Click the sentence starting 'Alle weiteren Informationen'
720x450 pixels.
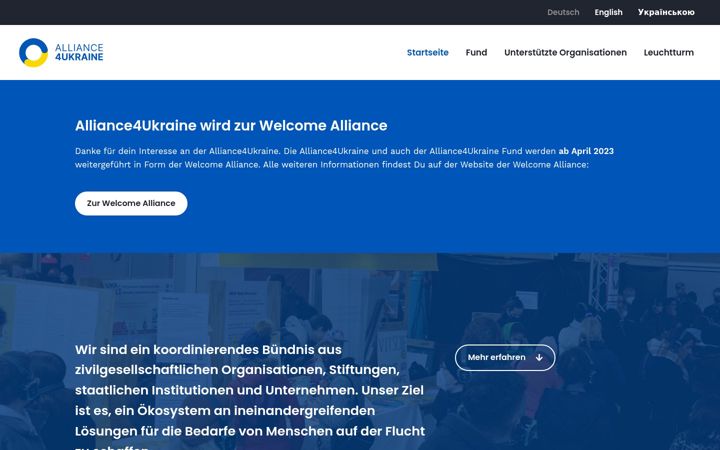click(426, 165)
